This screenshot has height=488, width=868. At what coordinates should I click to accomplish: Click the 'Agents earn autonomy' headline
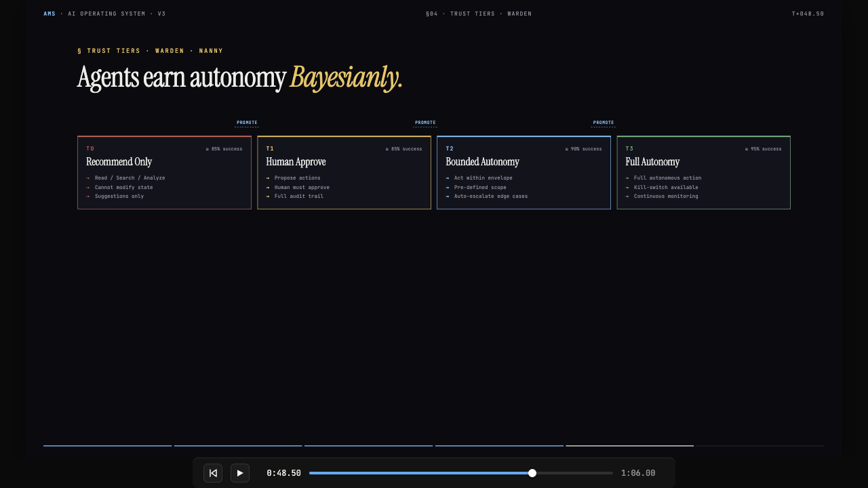pyautogui.click(x=182, y=77)
